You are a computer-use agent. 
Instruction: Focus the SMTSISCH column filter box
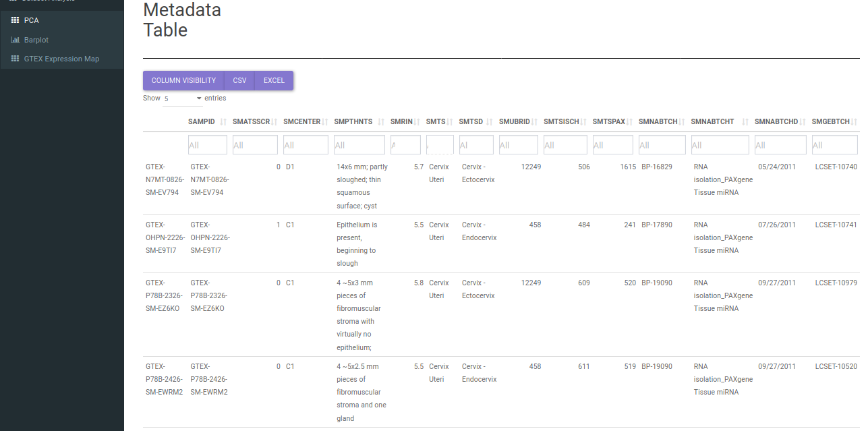(565, 145)
